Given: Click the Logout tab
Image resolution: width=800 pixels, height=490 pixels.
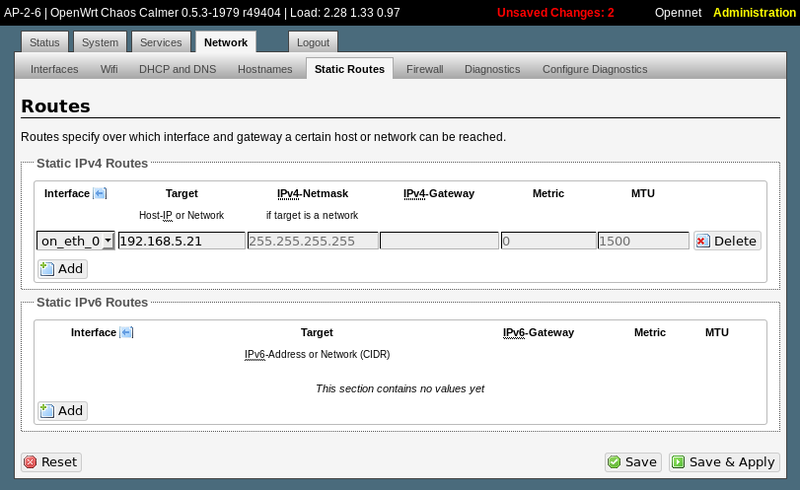Looking at the screenshot, I should pos(313,42).
